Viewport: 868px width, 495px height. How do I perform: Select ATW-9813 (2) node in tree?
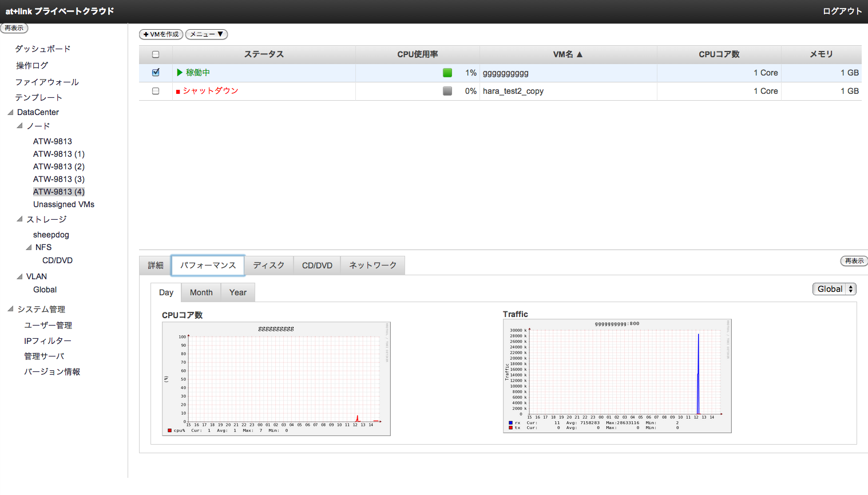pos(59,167)
